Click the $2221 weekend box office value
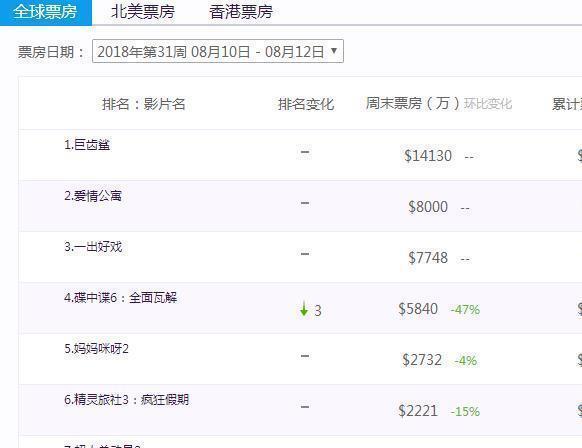Image resolution: width=582 pixels, height=448 pixels. pos(418,411)
